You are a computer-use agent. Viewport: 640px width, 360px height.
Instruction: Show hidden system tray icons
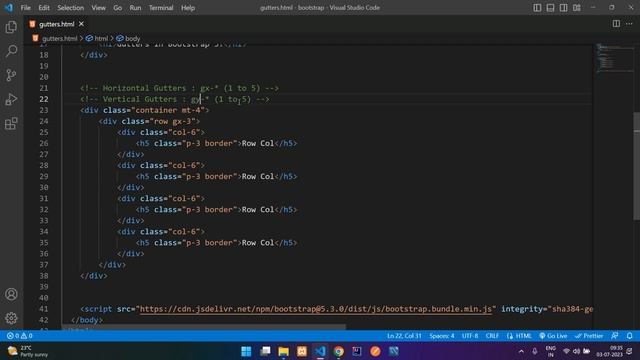[x=521, y=351]
